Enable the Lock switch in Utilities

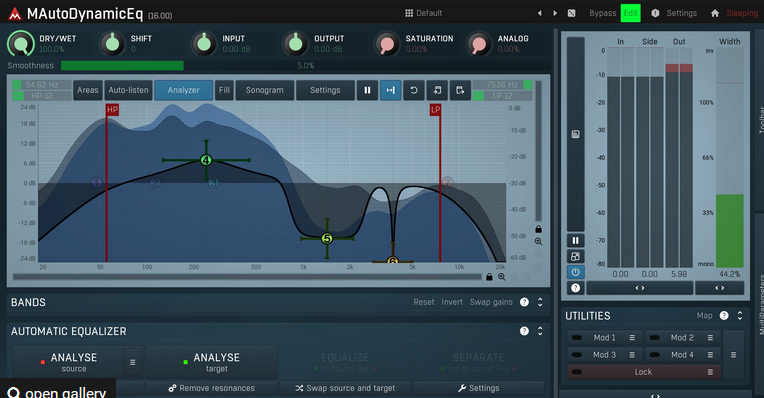tap(577, 372)
